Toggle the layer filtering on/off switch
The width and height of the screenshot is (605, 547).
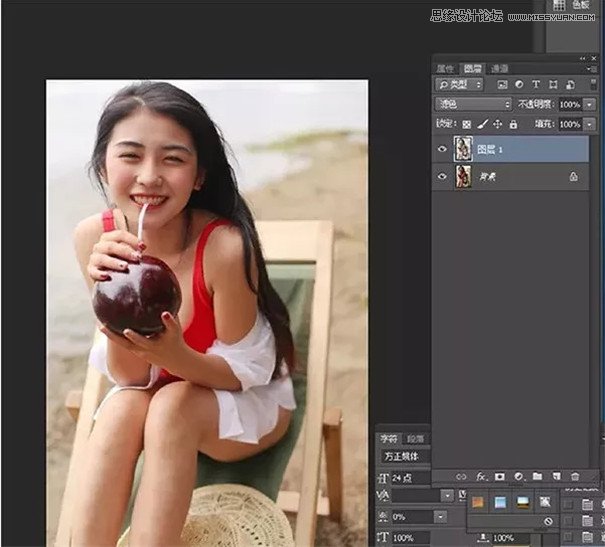tap(593, 84)
